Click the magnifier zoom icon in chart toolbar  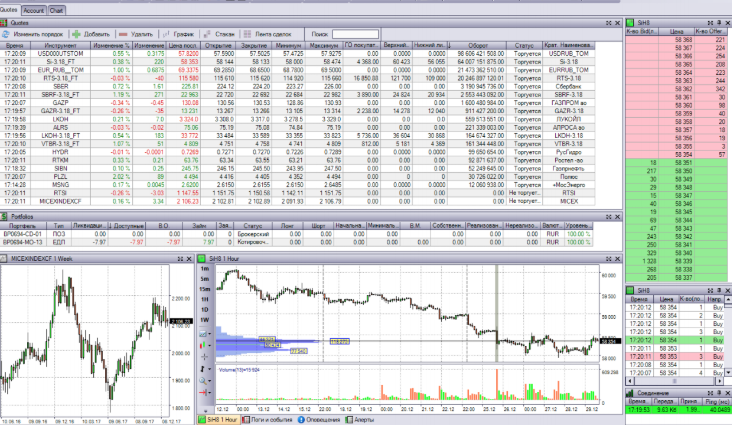click(x=203, y=381)
